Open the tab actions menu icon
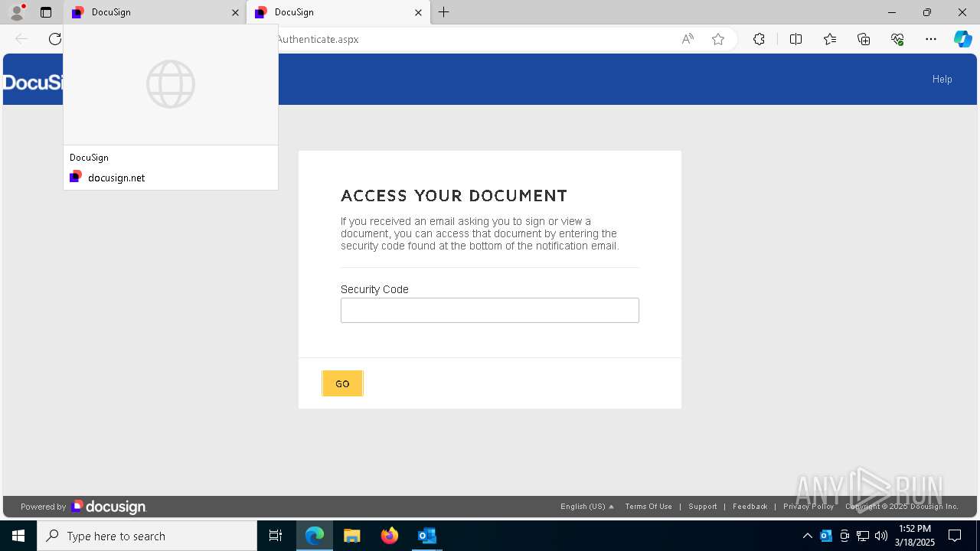980x551 pixels. pyautogui.click(x=46, y=12)
